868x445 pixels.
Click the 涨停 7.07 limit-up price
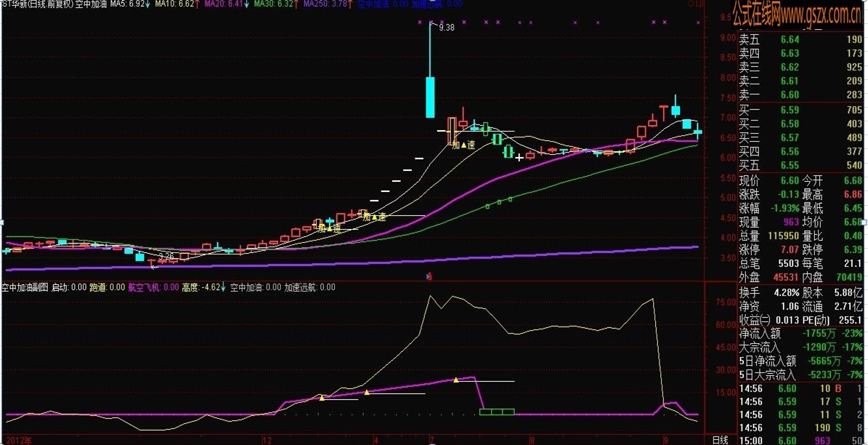pos(790,250)
